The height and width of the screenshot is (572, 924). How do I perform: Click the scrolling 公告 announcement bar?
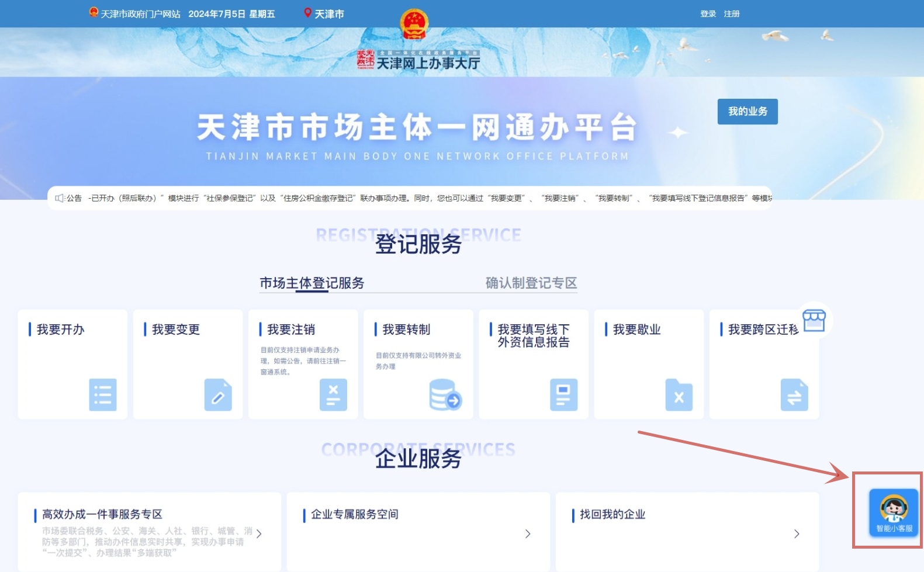(409, 198)
